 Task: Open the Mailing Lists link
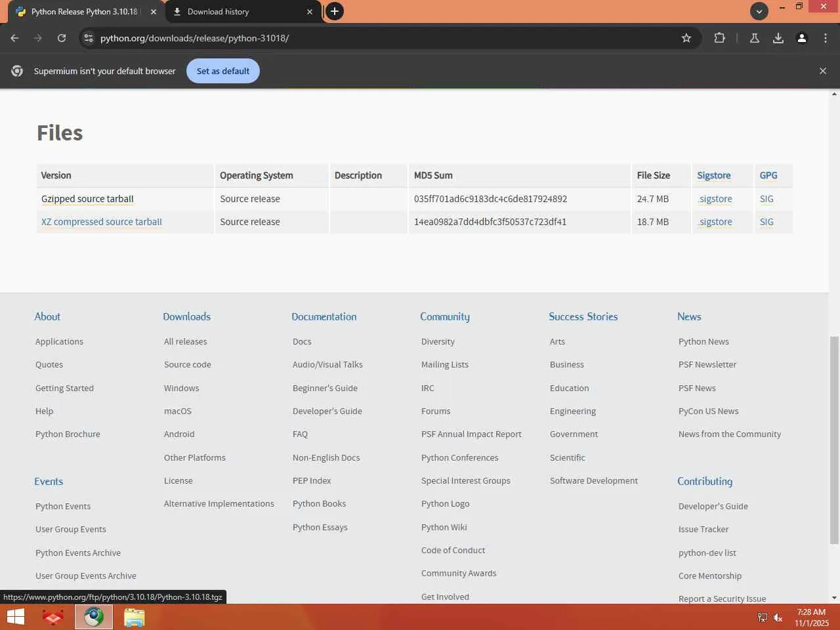tap(445, 364)
